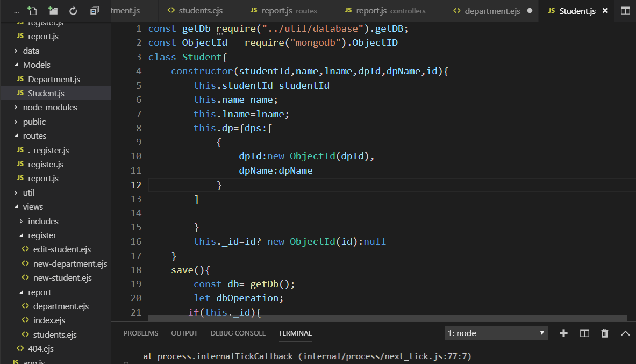Split the editor view
Screen dimensions: 636x364
tap(625, 11)
